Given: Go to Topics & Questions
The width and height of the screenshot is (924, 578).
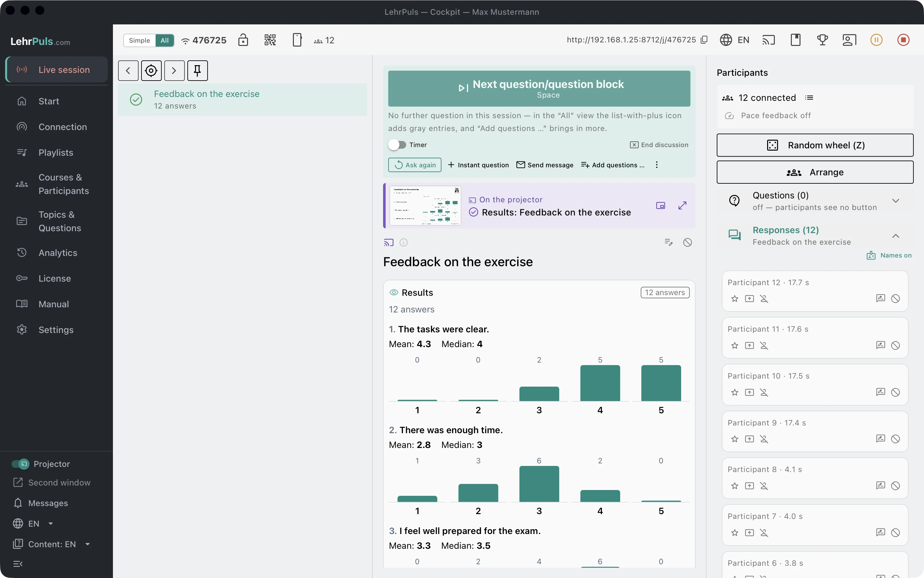Looking at the screenshot, I should coord(56,221).
